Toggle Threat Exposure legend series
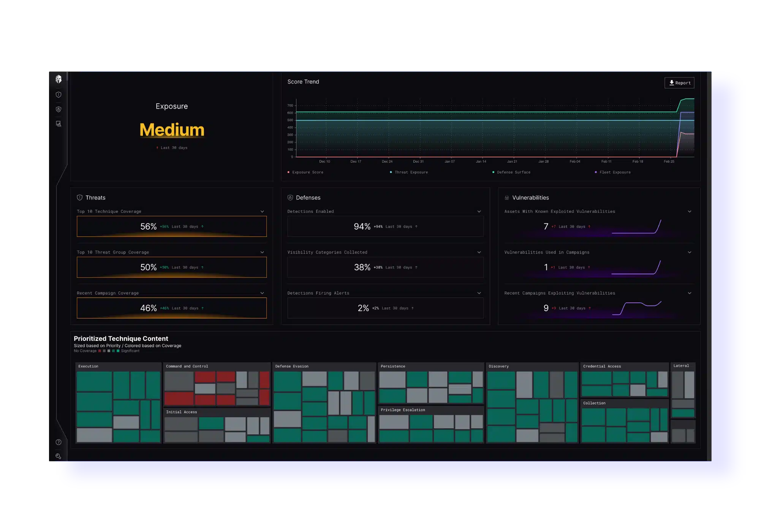760x532 pixels. coord(409,172)
